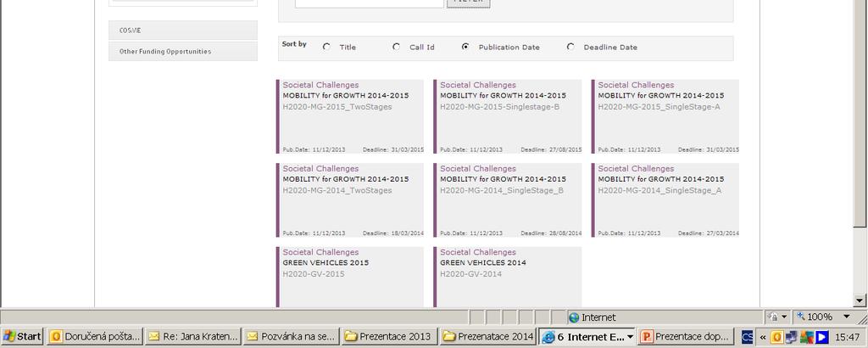Click the blue play-arrow tray icon

822,336
